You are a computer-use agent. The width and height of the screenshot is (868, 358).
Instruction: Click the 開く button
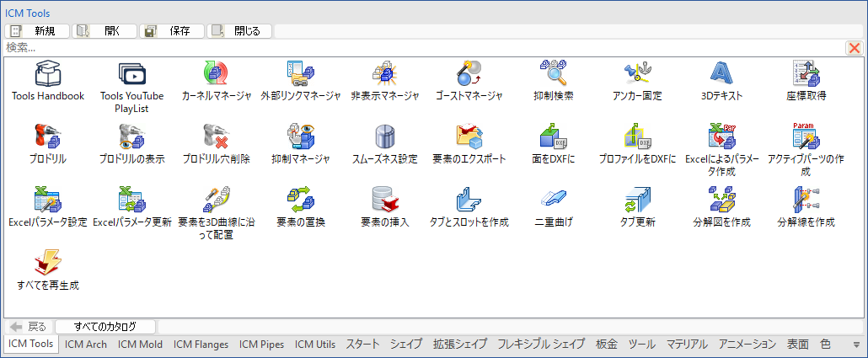point(104,31)
